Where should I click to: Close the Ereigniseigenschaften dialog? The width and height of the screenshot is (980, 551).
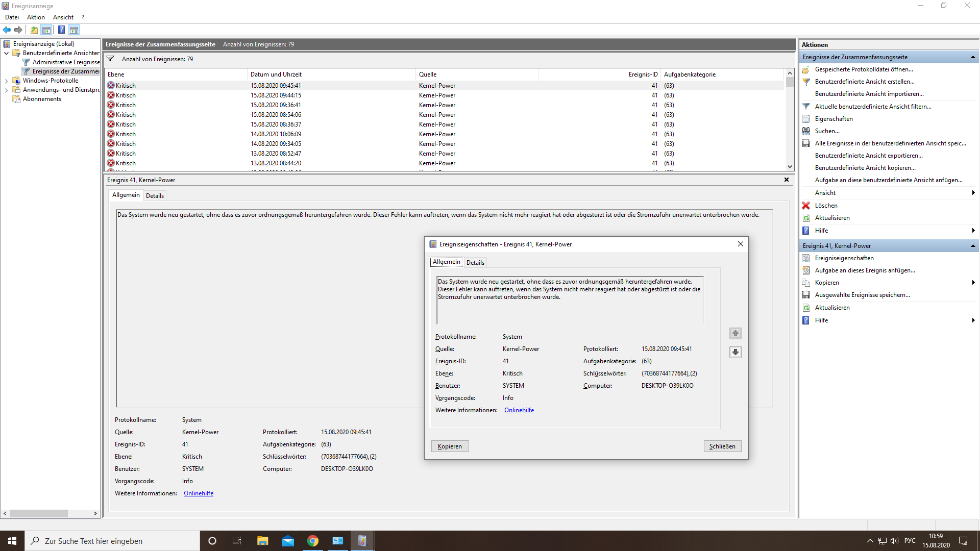click(741, 244)
